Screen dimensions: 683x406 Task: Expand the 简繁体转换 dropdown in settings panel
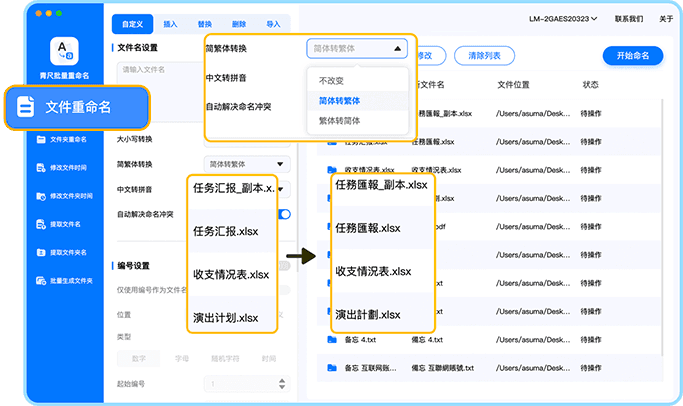(247, 164)
